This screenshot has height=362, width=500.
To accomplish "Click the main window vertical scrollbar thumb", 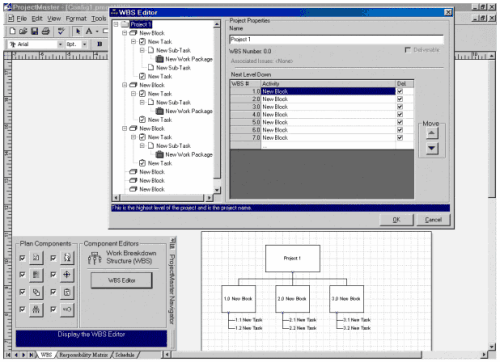I will [492, 128].
